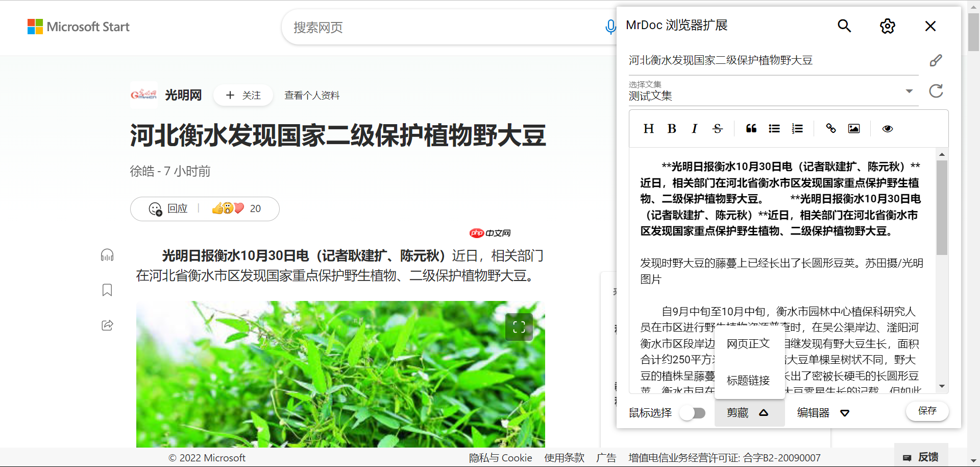Open MrDoc extension settings gear

coord(887,26)
